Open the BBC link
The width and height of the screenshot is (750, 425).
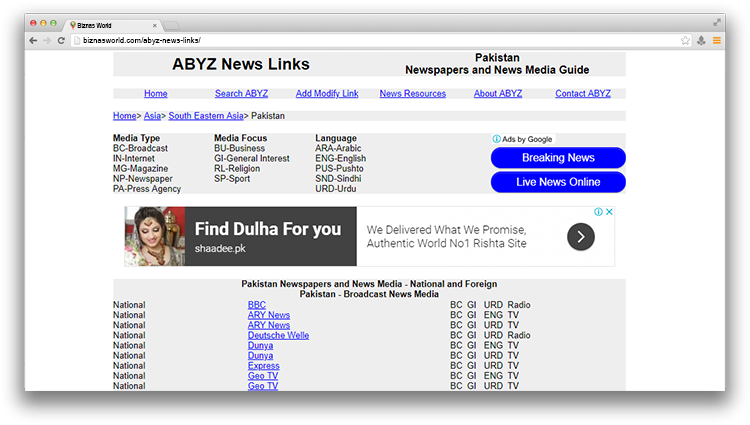tap(257, 305)
